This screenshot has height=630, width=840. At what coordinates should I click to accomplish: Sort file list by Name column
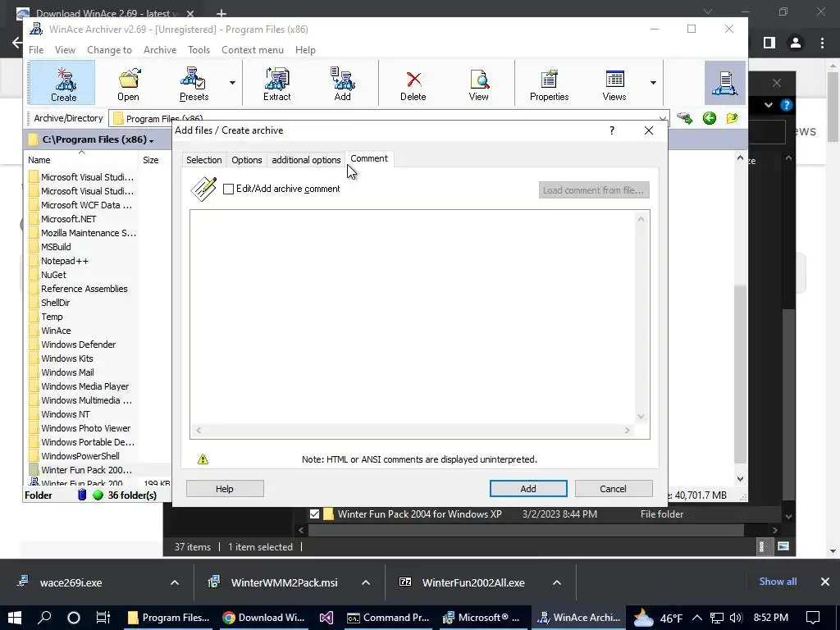coord(39,160)
